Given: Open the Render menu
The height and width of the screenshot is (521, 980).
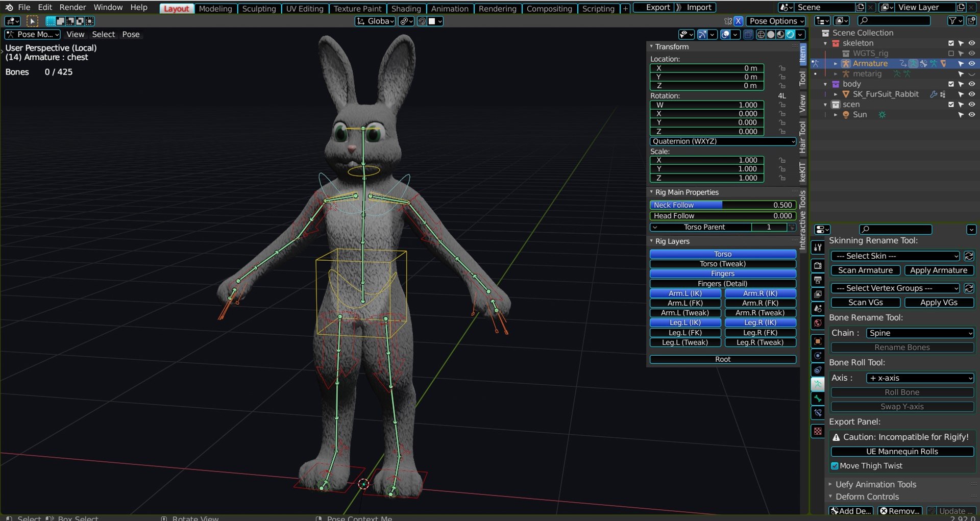Looking at the screenshot, I should (x=72, y=7).
